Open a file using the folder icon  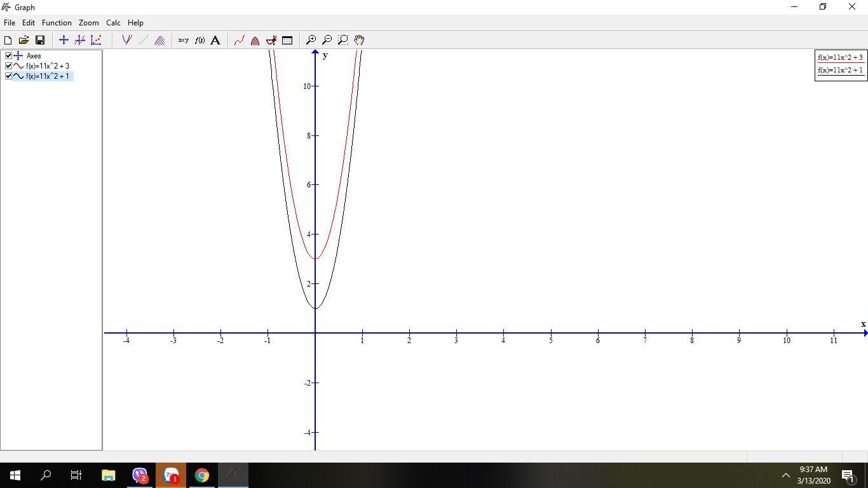[24, 40]
